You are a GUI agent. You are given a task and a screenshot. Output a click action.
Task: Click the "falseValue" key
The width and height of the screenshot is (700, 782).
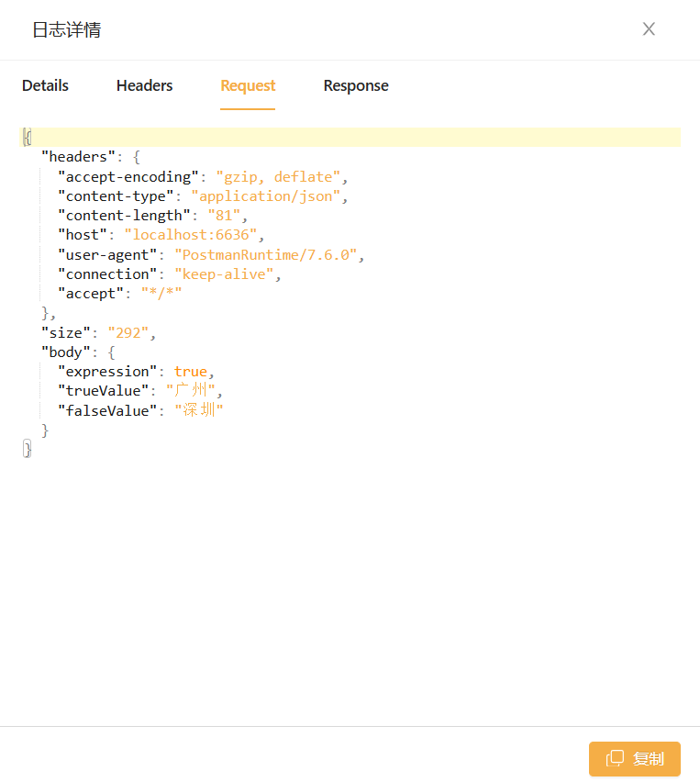click(x=107, y=411)
